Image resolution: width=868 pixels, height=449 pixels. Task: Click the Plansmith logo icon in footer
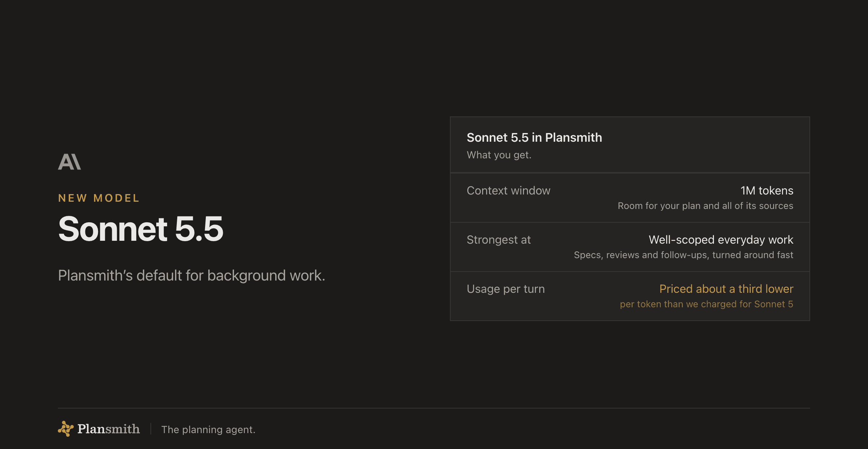pyautogui.click(x=66, y=429)
